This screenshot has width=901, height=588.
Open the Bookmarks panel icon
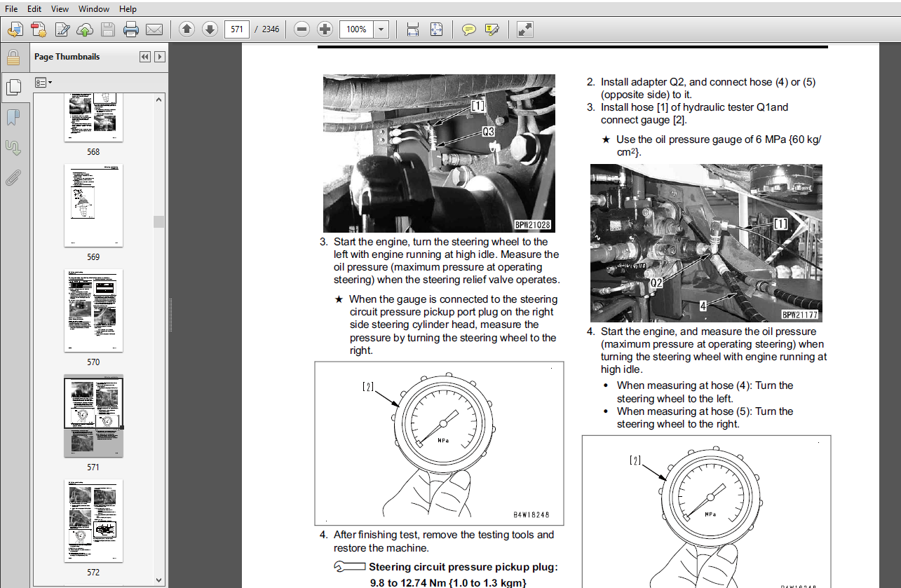[x=13, y=117]
